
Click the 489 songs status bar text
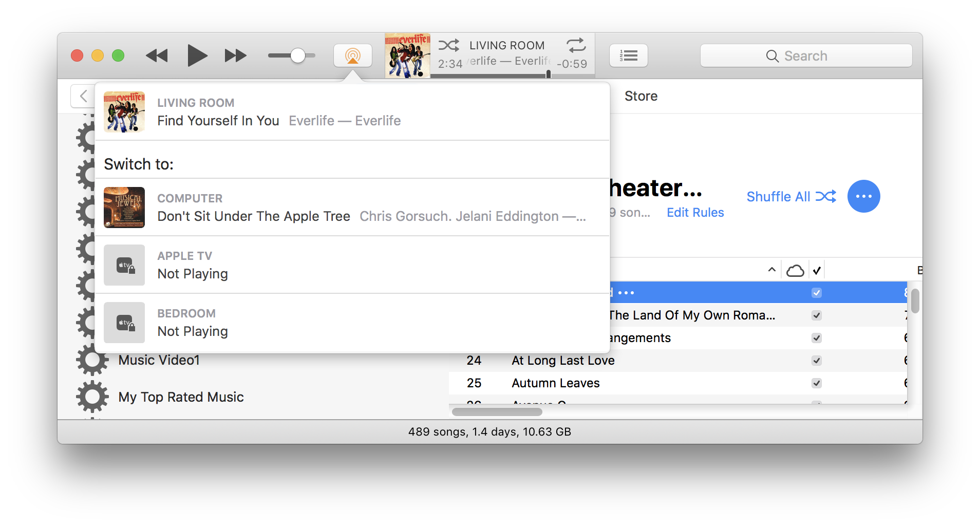489,431
